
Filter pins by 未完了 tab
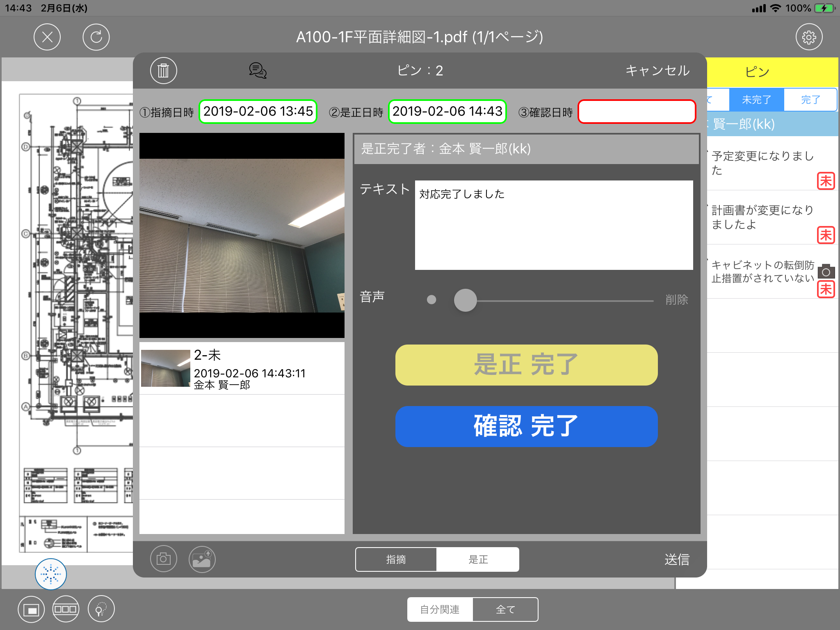[x=756, y=100]
